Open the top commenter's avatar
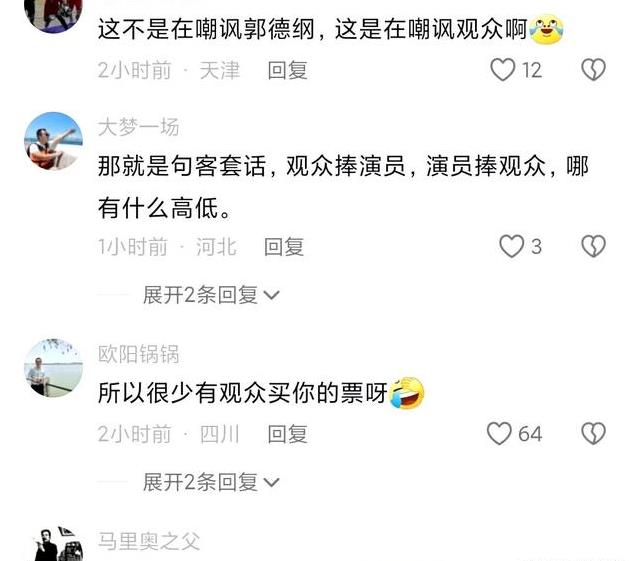 point(54,15)
